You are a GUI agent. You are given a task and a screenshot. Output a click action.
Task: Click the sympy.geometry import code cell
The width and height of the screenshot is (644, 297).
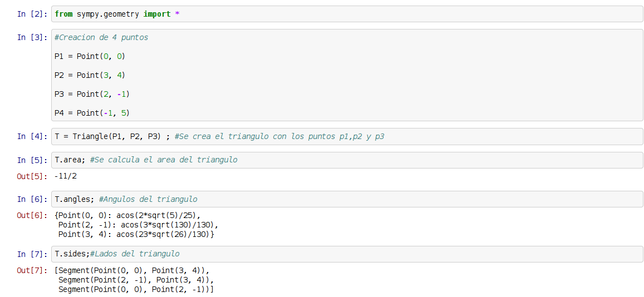[346, 14]
